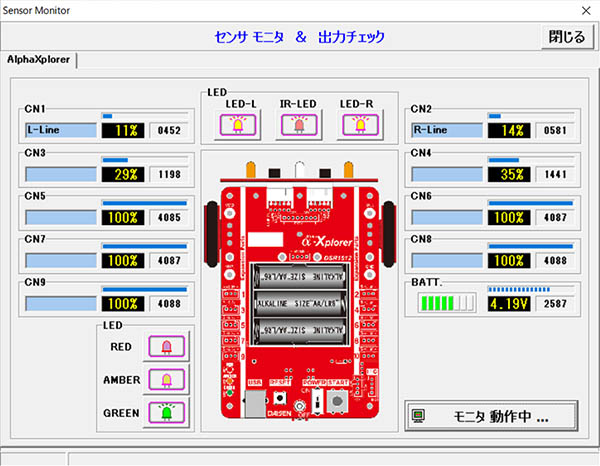Click the CN5 sensor name field
This screenshot has width=600, height=466.
[61, 217]
